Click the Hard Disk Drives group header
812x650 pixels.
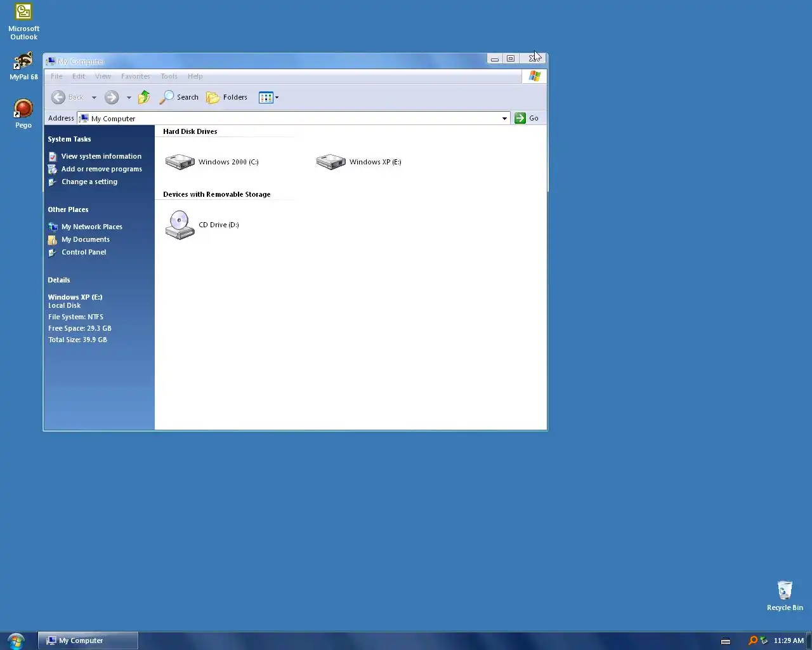(x=190, y=131)
